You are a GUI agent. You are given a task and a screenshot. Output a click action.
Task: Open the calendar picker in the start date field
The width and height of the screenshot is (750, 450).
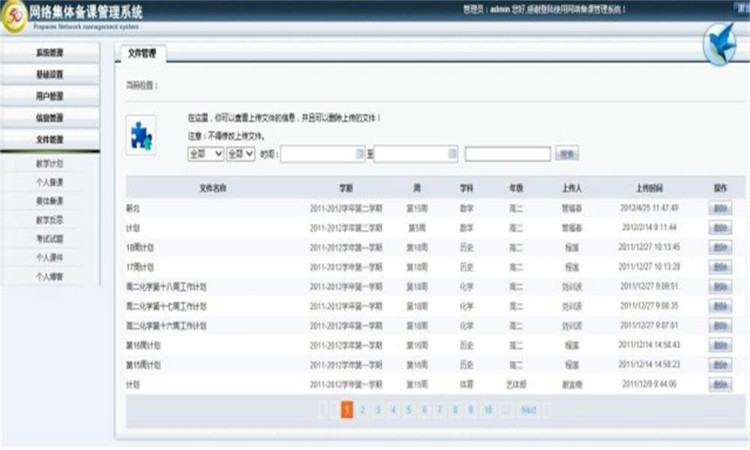(360, 154)
